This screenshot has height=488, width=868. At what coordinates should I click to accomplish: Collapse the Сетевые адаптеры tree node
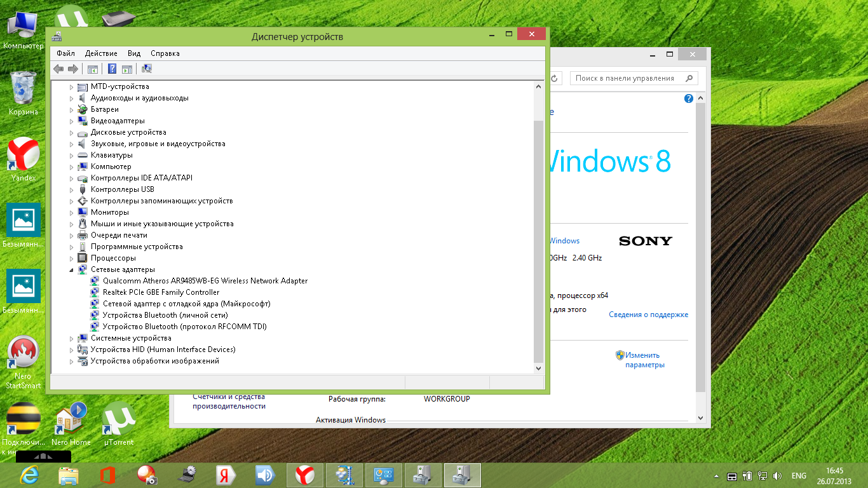pos(72,270)
